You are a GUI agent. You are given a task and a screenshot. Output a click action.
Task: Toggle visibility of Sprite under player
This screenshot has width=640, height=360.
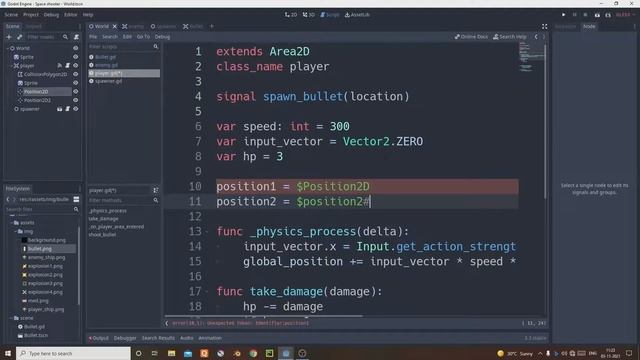pos(76,83)
